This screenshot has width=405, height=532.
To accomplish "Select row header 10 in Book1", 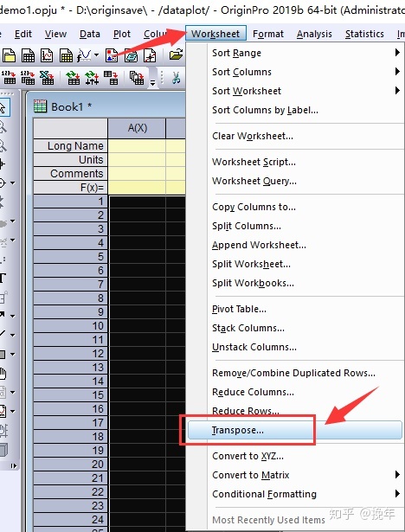I will tap(71, 326).
